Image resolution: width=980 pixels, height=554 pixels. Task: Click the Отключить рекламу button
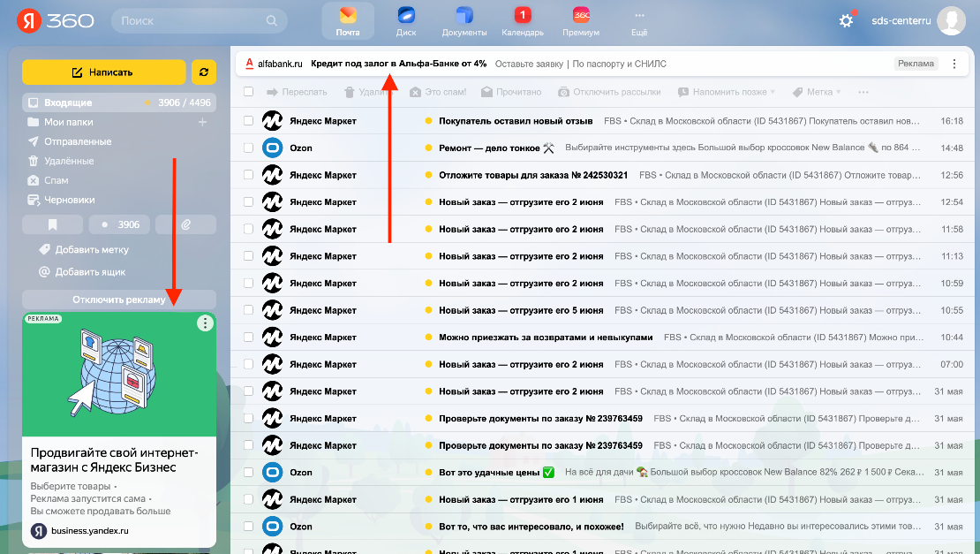click(x=119, y=300)
